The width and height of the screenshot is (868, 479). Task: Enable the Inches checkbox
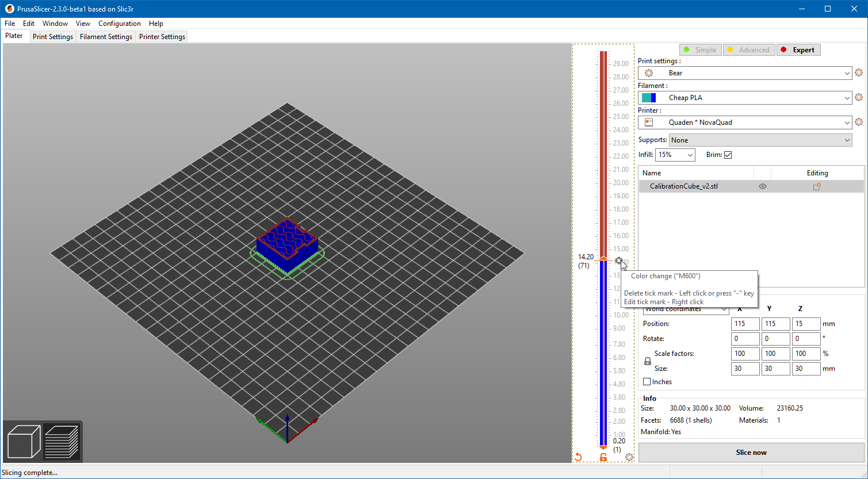[x=647, y=382]
